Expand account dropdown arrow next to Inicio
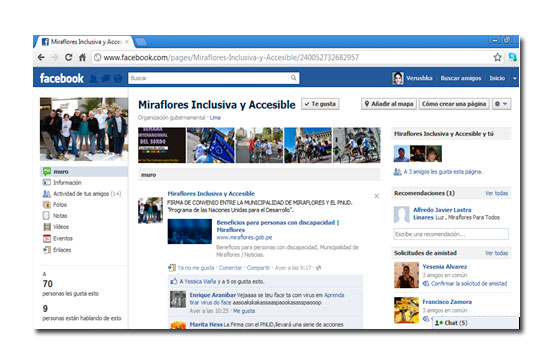 tap(514, 78)
